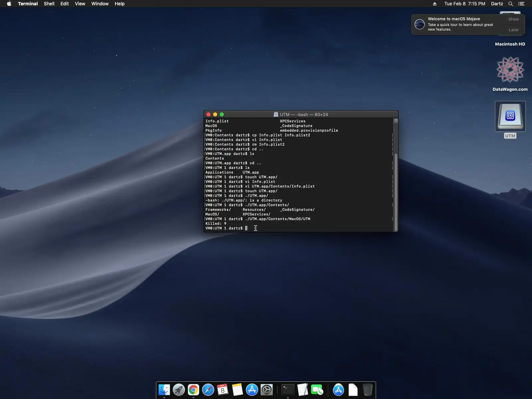Image resolution: width=532 pixels, height=399 pixels.
Task: Zoom Terminal with the green button
Action: coord(222,114)
